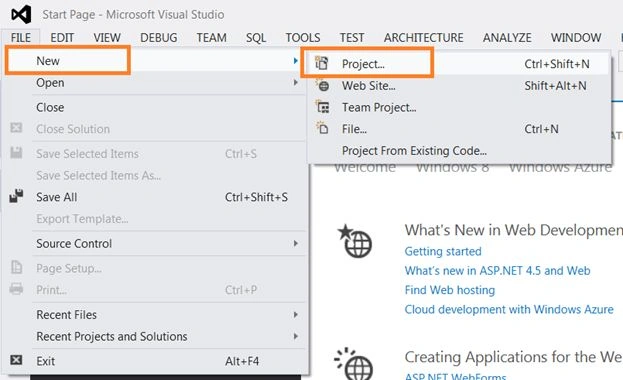This screenshot has height=380, width=623.
Task: Switch to the Windows Azure tab
Action: pos(560,168)
